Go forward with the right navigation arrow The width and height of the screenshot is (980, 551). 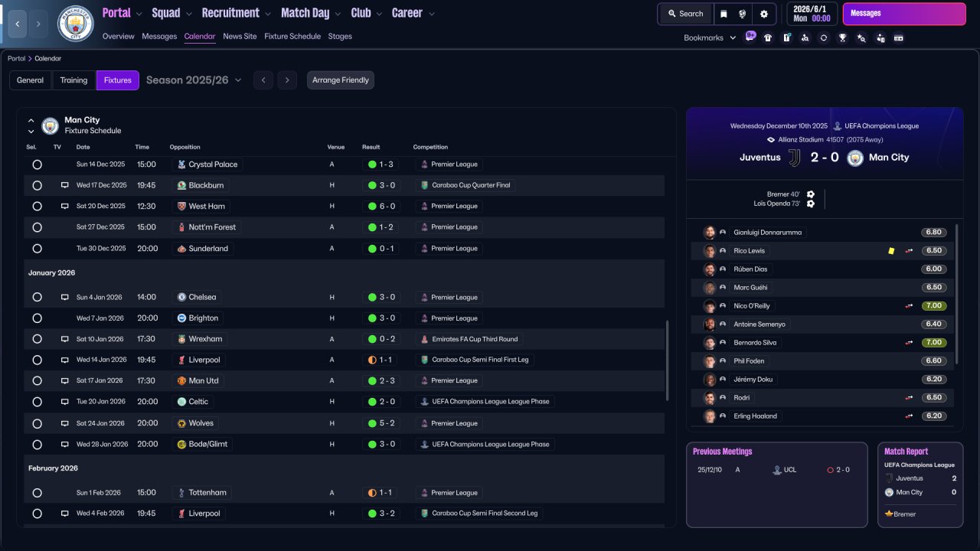[39, 24]
